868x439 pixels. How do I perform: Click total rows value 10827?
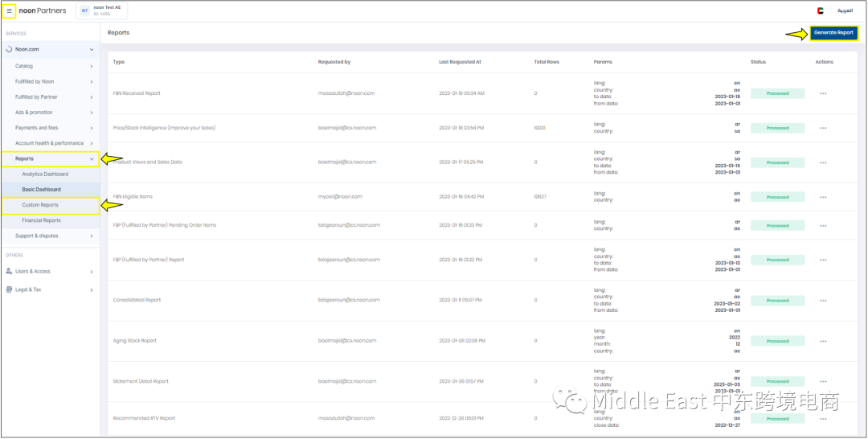click(x=540, y=196)
